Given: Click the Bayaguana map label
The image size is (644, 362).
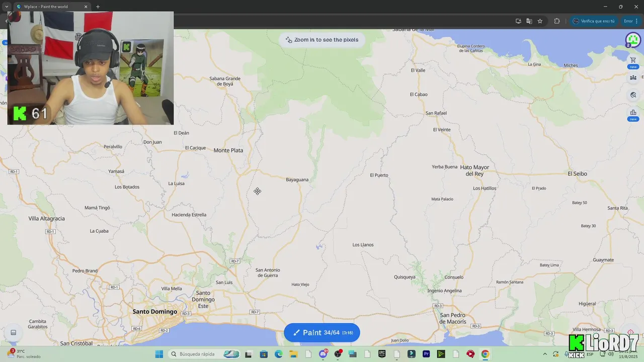Looking at the screenshot, I should coord(297,179).
